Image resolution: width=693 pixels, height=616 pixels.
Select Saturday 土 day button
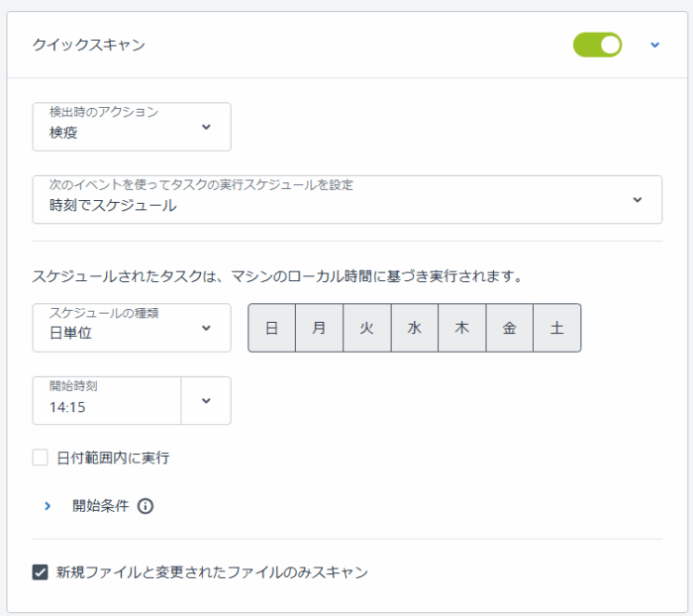pyautogui.click(x=556, y=328)
